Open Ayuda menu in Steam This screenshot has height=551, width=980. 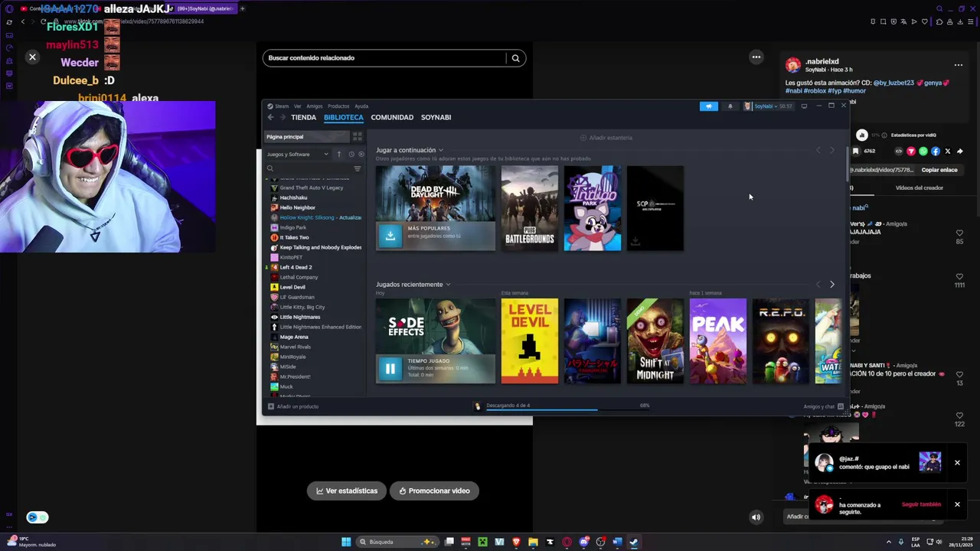coord(361,106)
